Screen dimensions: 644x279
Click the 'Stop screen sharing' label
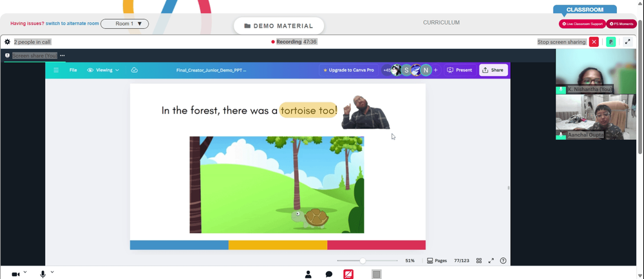click(562, 42)
